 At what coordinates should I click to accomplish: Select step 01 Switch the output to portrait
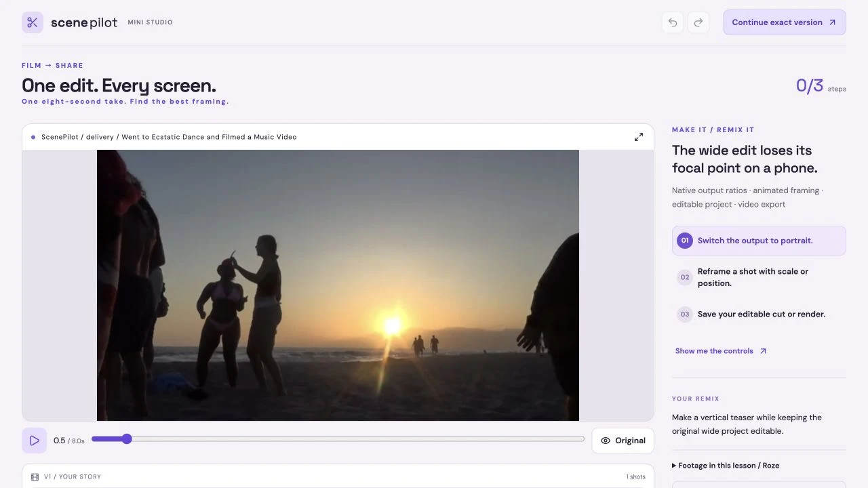pos(759,241)
